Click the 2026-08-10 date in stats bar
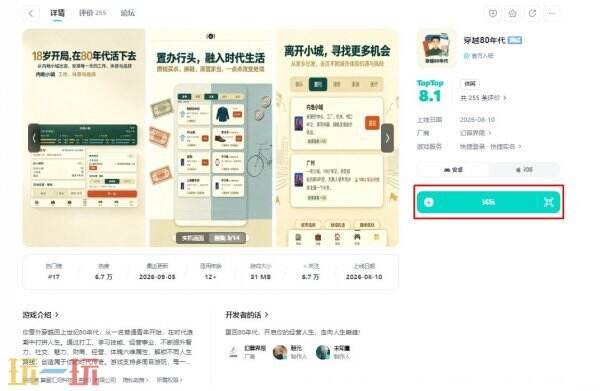The width and height of the screenshot is (600, 391). [364, 277]
